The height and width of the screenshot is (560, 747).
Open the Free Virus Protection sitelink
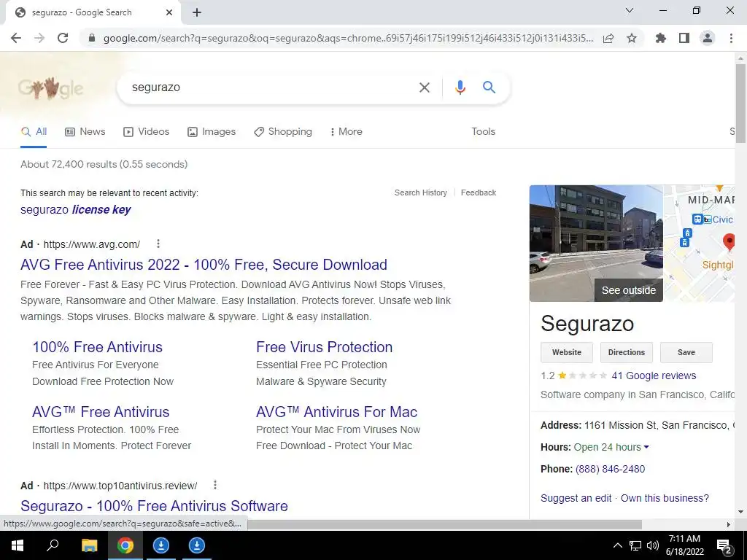324,347
